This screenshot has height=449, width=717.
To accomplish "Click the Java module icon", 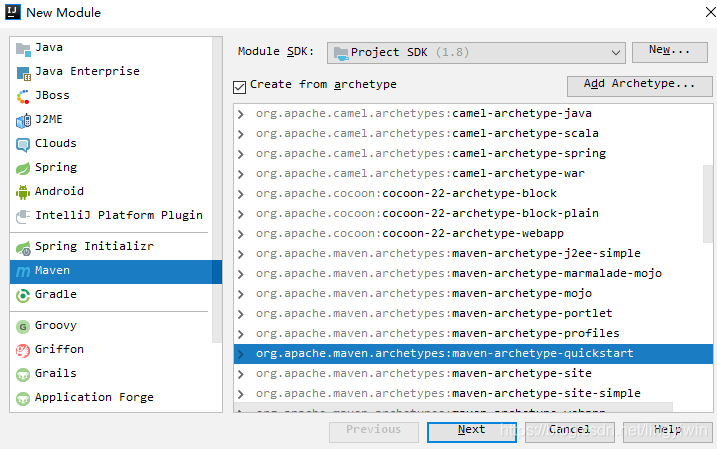I will pyautogui.click(x=23, y=49).
